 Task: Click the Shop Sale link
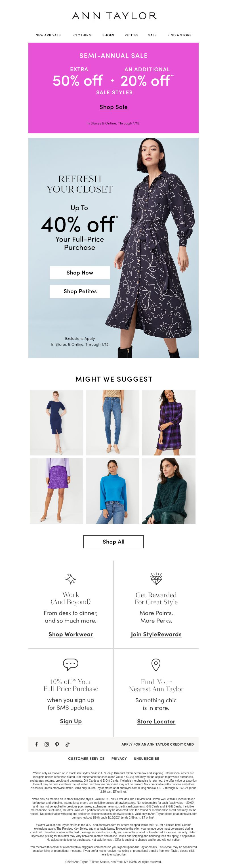coord(113,107)
